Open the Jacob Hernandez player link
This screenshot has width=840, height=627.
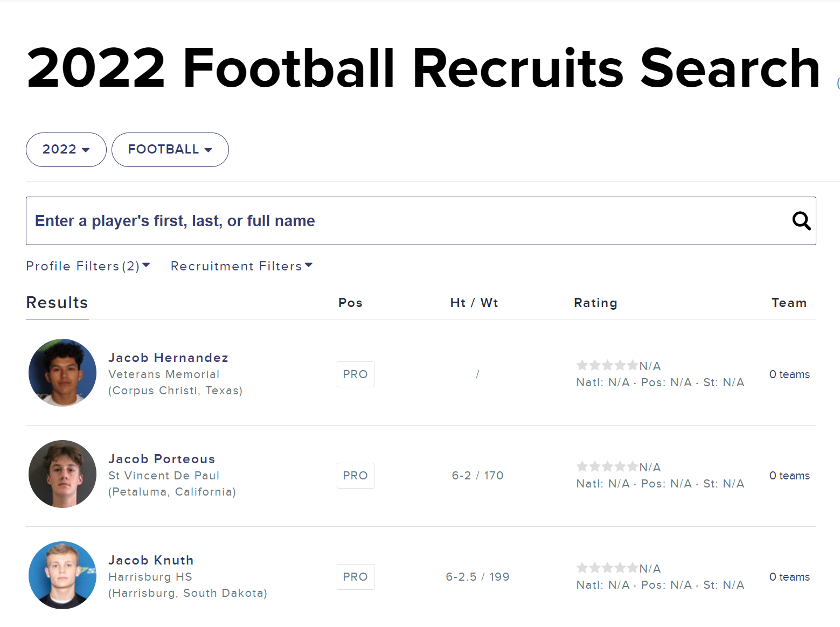168,358
